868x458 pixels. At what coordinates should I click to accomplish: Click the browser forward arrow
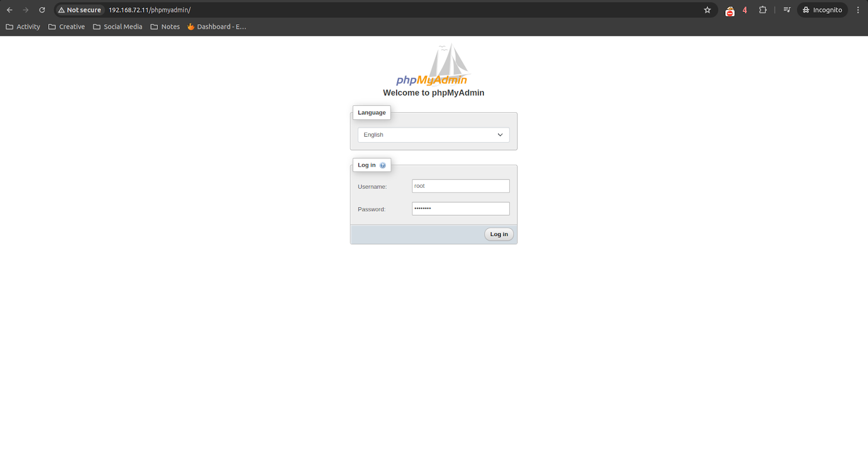pyautogui.click(x=25, y=10)
